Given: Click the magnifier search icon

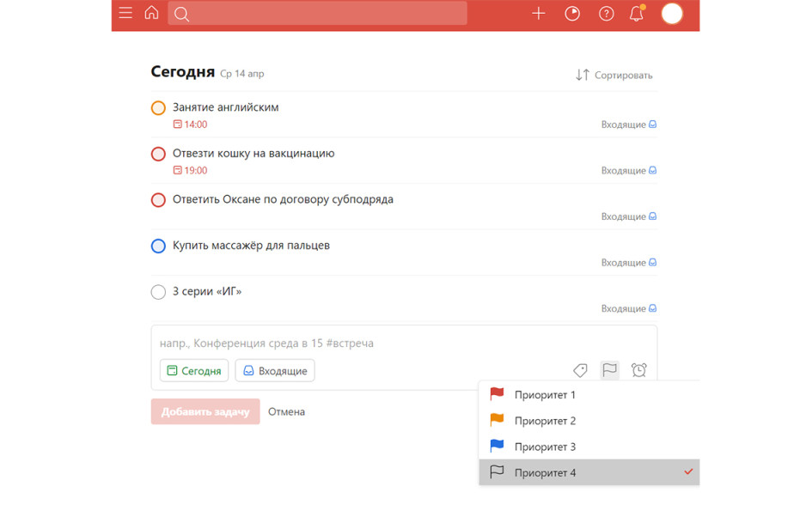Looking at the screenshot, I should 181,14.
